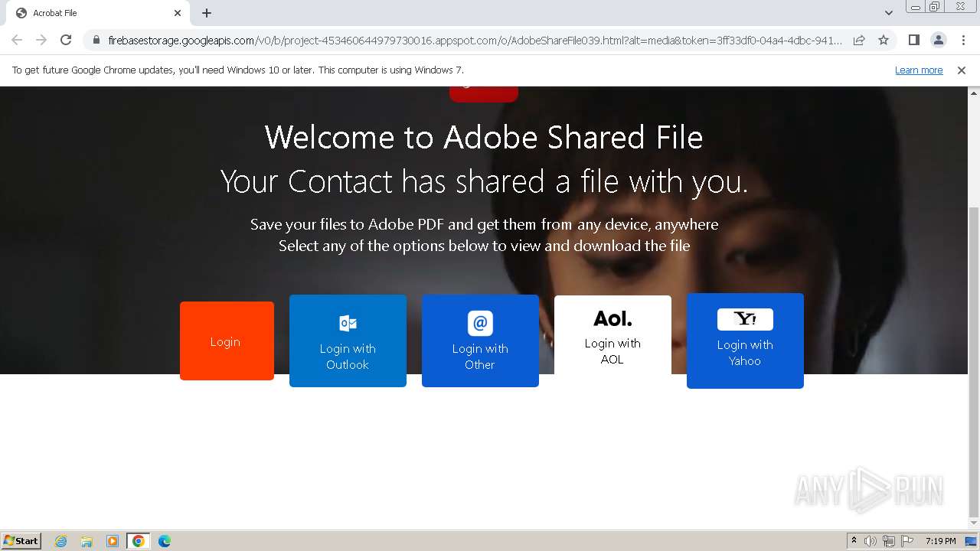The width and height of the screenshot is (980, 551).
Task: Select the Acrobat File tab
Action: point(98,13)
